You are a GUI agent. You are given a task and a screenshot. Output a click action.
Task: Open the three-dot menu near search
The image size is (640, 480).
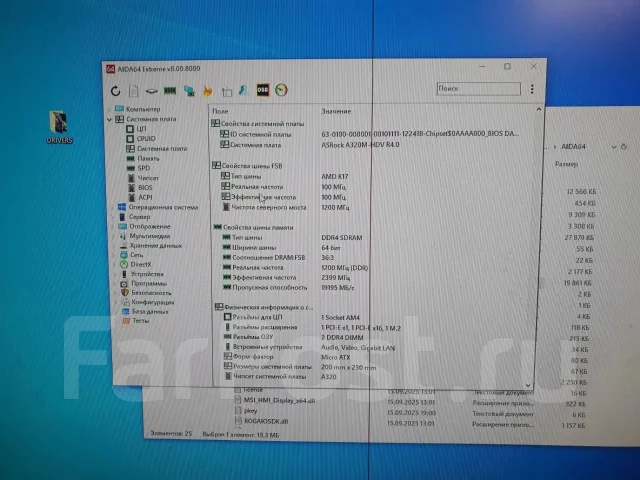coord(532,89)
